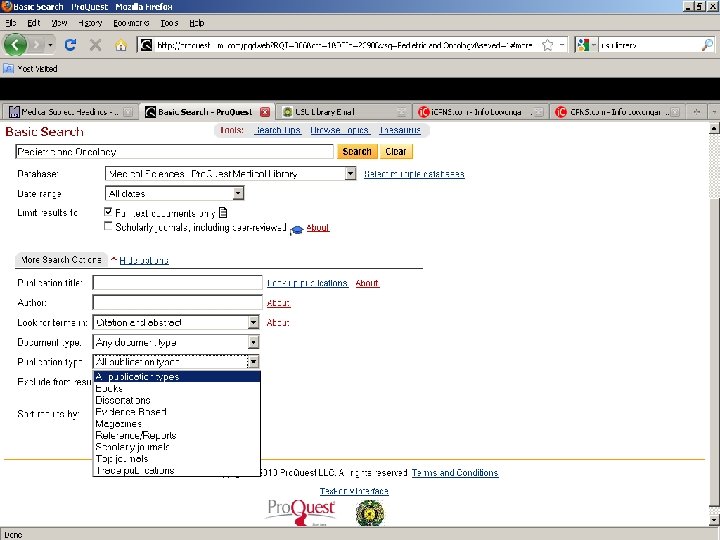Select Magazines from publication type list

click(177, 424)
